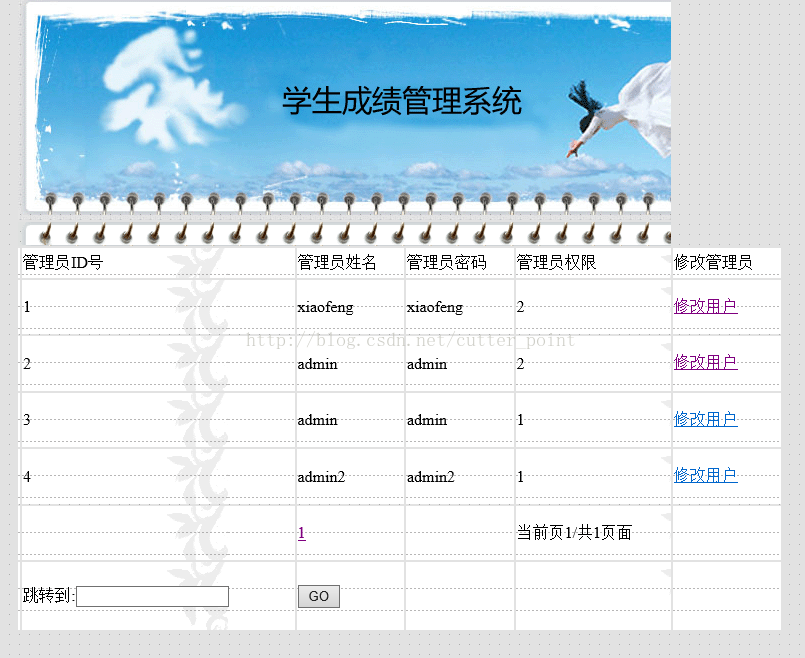Image resolution: width=805 pixels, height=658 pixels.
Task: Click 修改用户 link in row with ID 3
Action: [x=705, y=419]
